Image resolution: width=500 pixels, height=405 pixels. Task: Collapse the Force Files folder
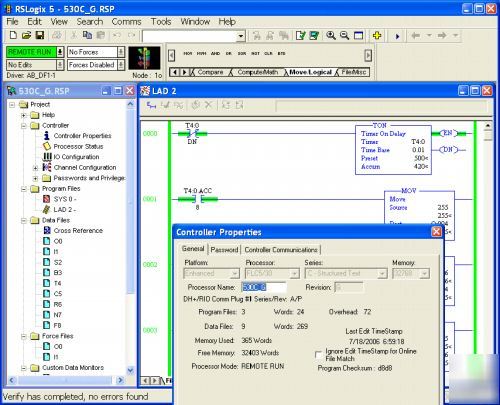24,336
